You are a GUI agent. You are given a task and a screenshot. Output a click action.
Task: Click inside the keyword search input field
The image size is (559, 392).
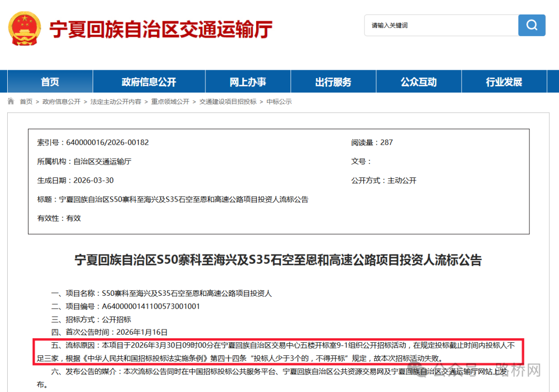[x=440, y=25]
